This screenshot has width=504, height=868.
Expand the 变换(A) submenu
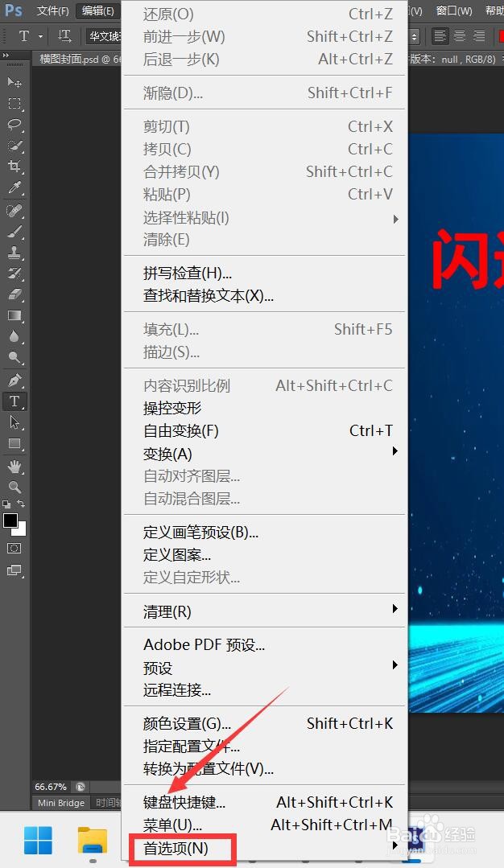click(x=395, y=451)
